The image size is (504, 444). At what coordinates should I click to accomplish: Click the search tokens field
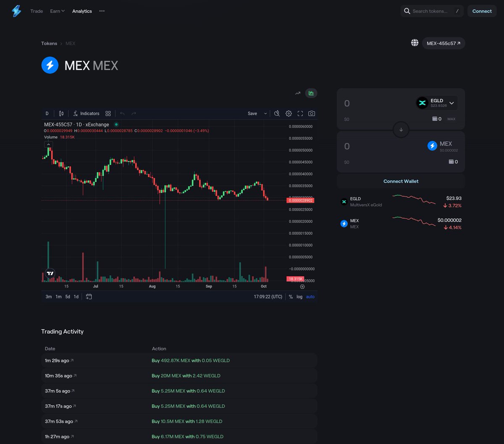(x=431, y=11)
